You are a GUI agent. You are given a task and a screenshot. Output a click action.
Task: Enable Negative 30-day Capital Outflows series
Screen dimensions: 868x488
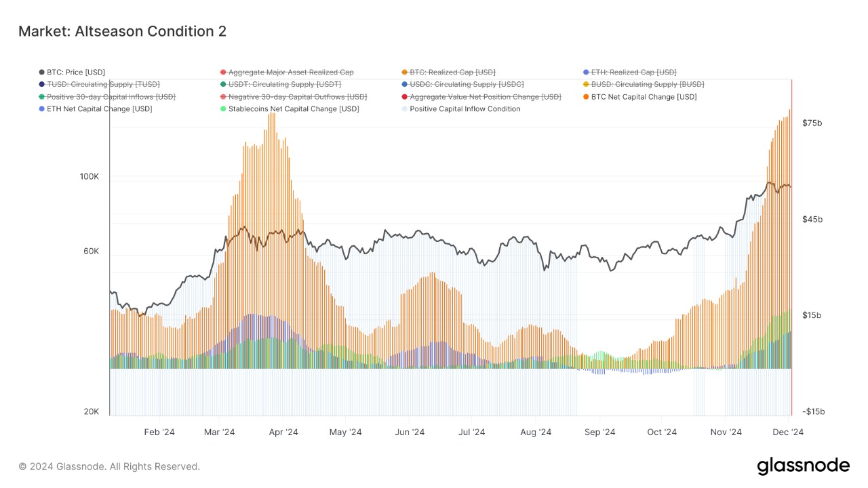(x=293, y=97)
